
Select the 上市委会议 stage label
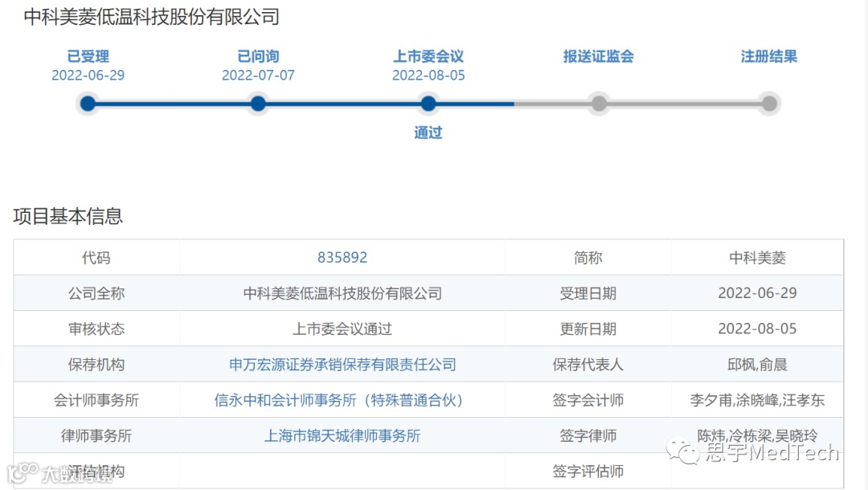click(x=428, y=56)
